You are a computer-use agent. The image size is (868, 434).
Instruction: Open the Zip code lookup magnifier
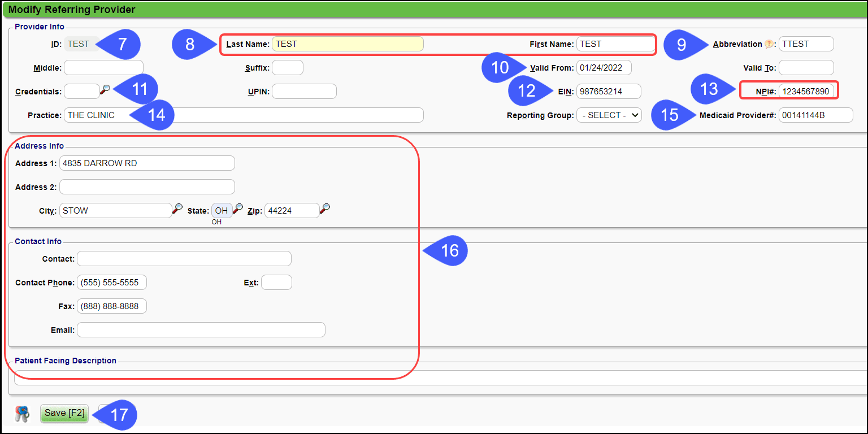[x=325, y=208]
